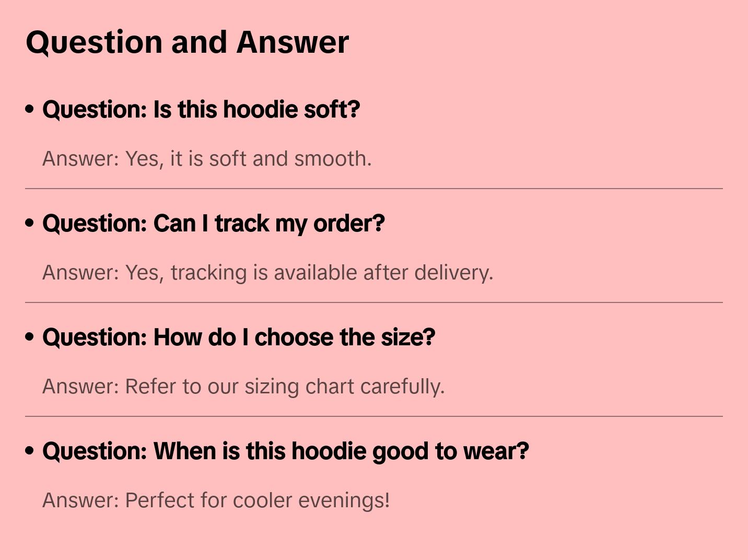The height and width of the screenshot is (560, 748).
Task: Select the "Yes, it is soft and smooth" answer
Action: [x=207, y=159]
